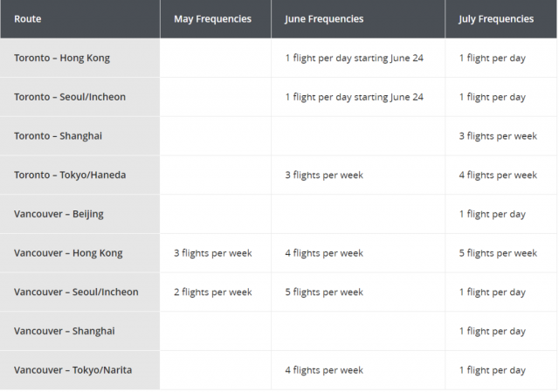The height and width of the screenshot is (392, 559).
Task: Select the Toronto – Shanghai route cell
Action: 79,136
